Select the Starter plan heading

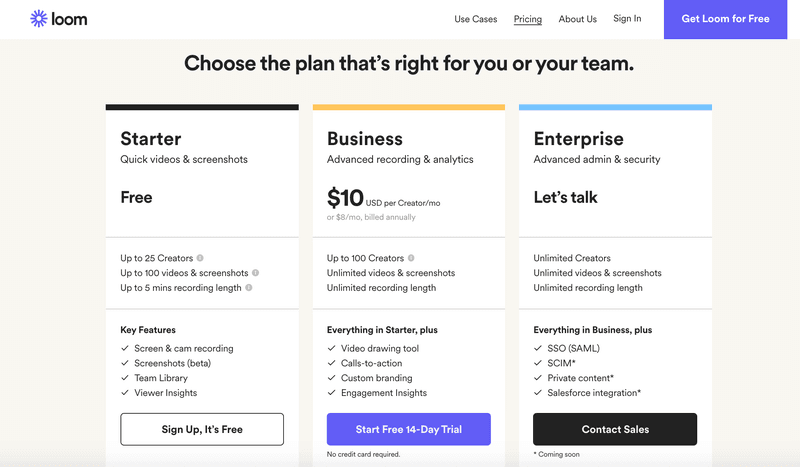(x=151, y=139)
